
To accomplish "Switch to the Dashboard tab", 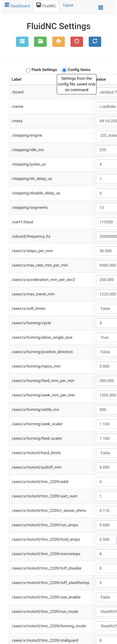I will (x=20, y=6).
